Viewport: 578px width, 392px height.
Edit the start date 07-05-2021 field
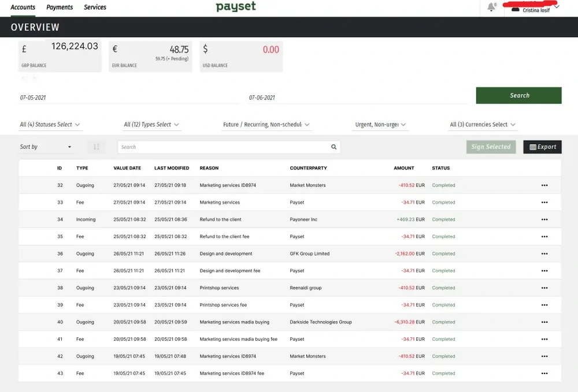pos(129,98)
